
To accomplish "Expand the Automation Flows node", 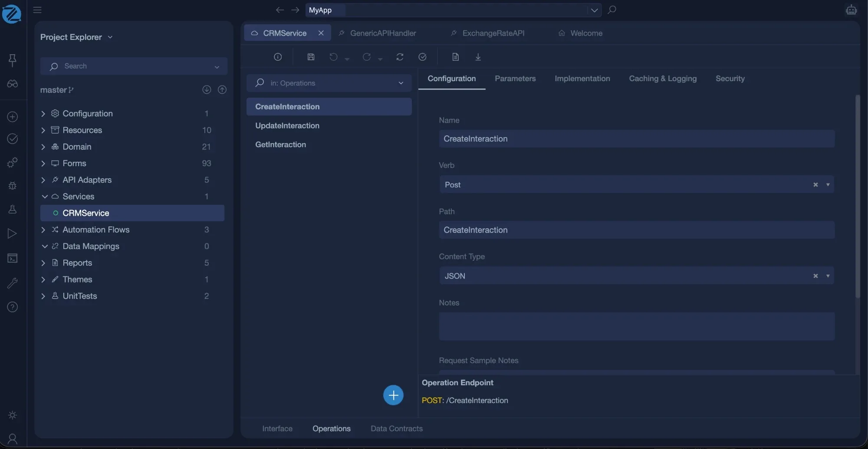I will tap(43, 230).
